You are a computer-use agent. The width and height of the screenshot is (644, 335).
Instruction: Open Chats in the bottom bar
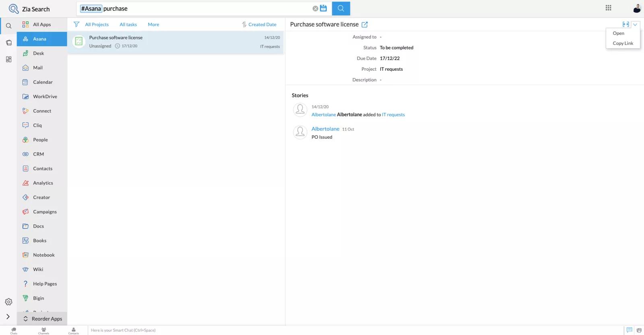point(14,331)
